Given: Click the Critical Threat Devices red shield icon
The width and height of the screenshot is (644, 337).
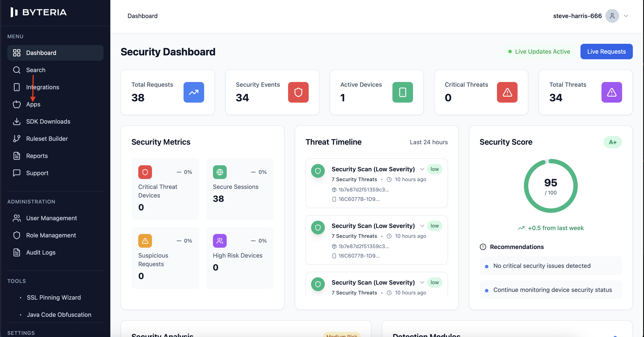Looking at the screenshot, I should click(x=145, y=172).
